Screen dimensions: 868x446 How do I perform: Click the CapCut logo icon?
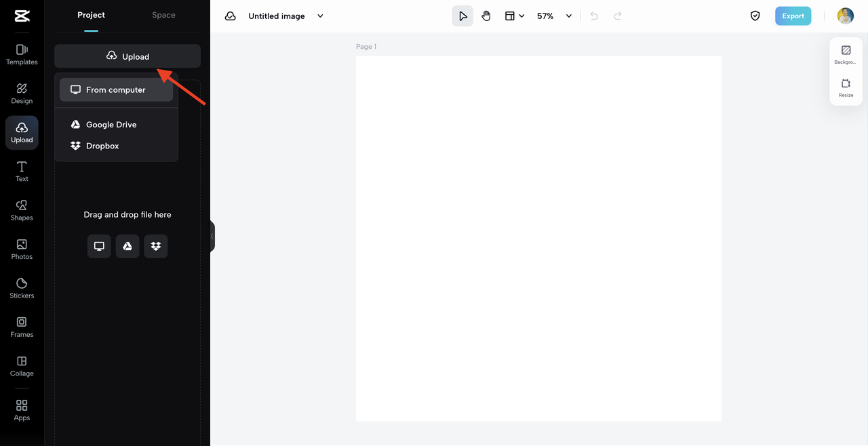coord(22,16)
